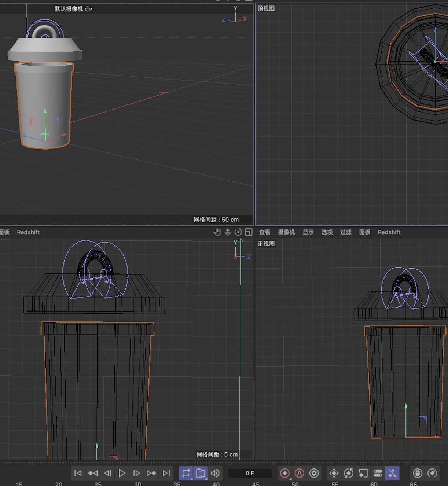Viewport: 448px width, 486px height.
Task: Open the 摄像机 camera menu
Action: click(286, 232)
